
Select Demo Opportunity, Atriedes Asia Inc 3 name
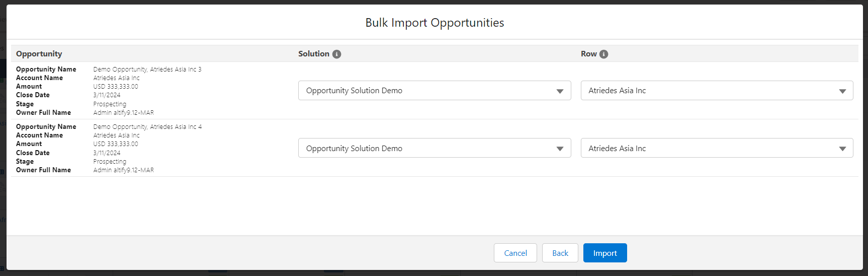147,70
